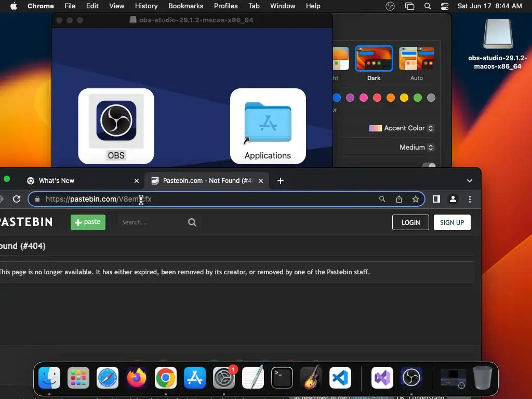Open the Chrome File menu
This screenshot has width=532, height=399.
click(70, 6)
